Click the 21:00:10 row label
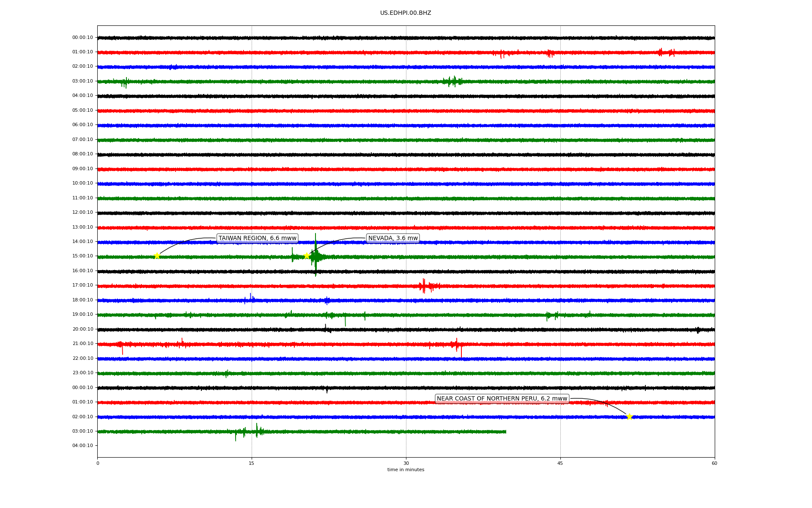Viewport: 812px width, 508px height. [x=82, y=344]
